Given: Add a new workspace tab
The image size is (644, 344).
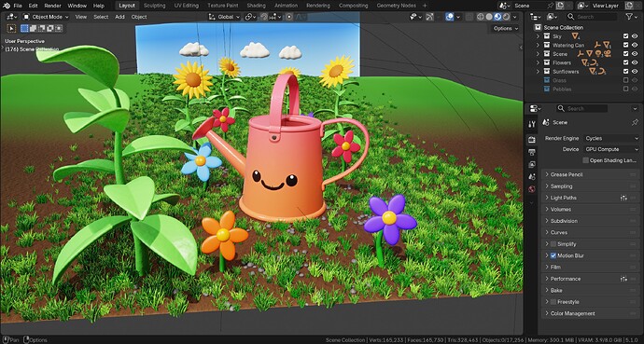Looking at the screenshot, I should pos(425,6).
